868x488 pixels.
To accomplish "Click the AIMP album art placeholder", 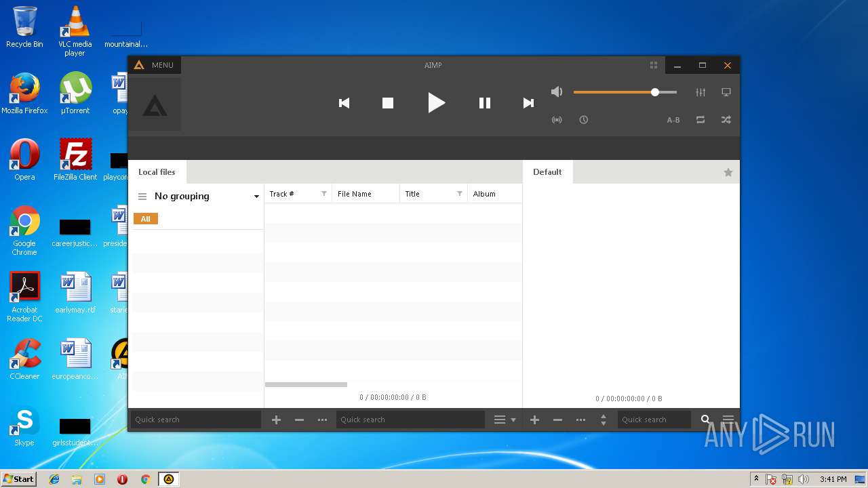I will (x=155, y=104).
